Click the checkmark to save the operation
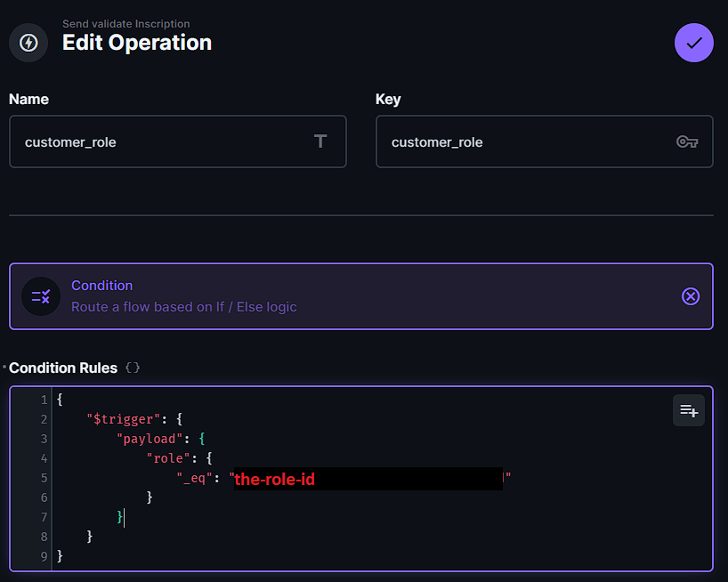This screenshot has height=582, width=728. [x=693, y=43]
